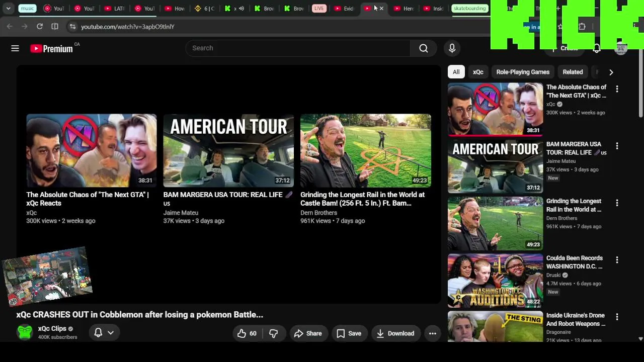
Task: Click the video title 'xQc CRASHES OUT in Cobblemon'
Action: [140, 315]
